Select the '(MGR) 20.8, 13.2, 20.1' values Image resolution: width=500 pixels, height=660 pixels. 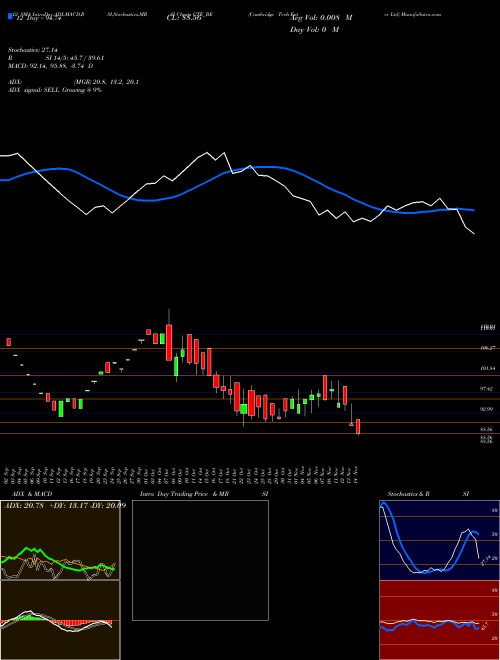106,82
